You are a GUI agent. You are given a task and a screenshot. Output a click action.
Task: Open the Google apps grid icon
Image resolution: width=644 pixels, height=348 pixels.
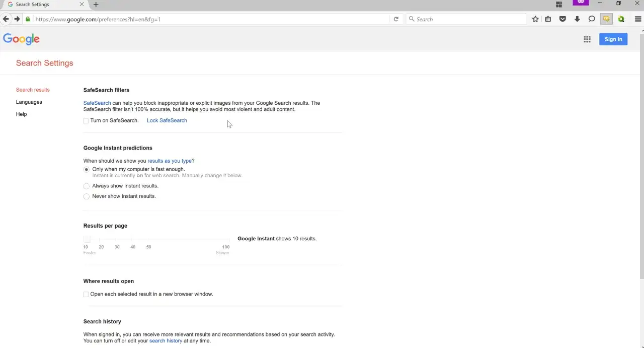point(587,39)
